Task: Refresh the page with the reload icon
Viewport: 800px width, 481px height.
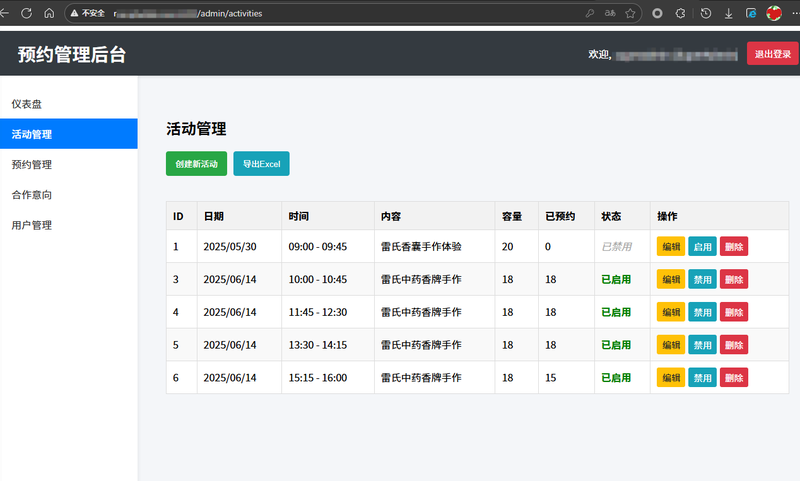Action: click(x=26, y=14)
